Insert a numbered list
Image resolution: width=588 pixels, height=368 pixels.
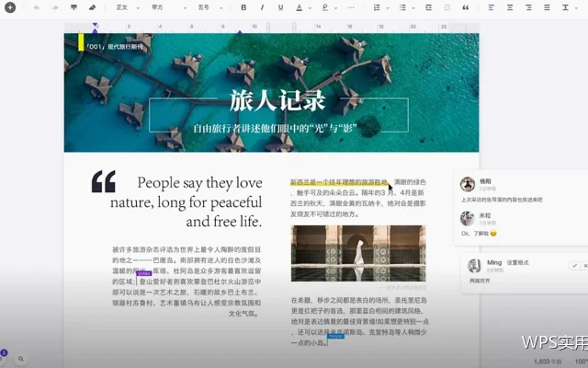pos(377,7)
